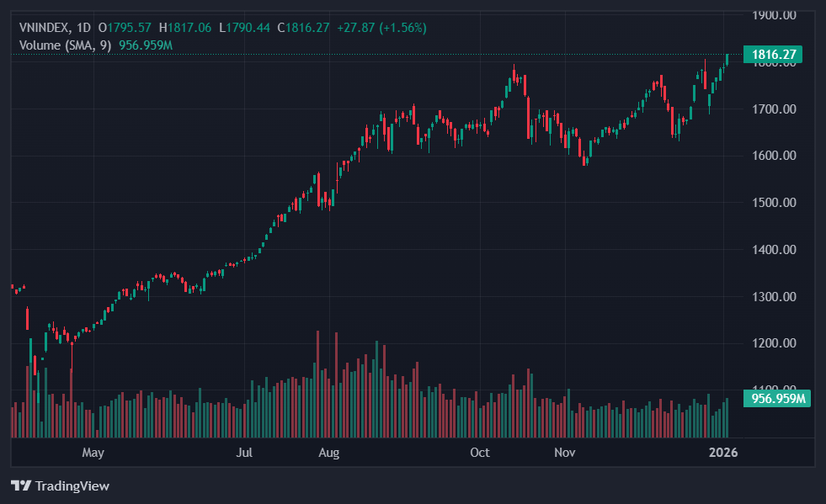The image size is (826, 504).
Task: Click the 1300.00 level on price axis
Action: (x=773, y=297)
